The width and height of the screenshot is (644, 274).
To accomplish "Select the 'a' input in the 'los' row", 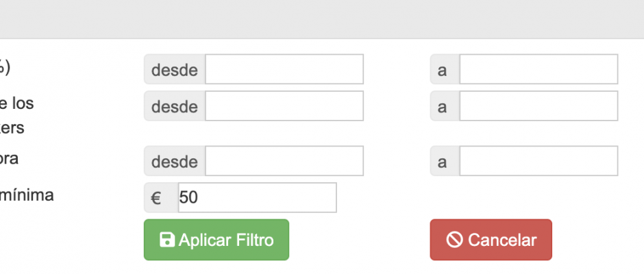I will point(538,106).
